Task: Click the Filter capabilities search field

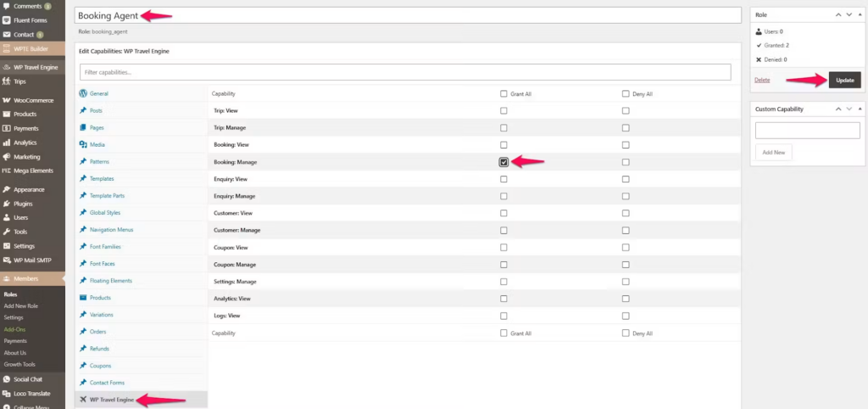Action: [x=405, y=72]
